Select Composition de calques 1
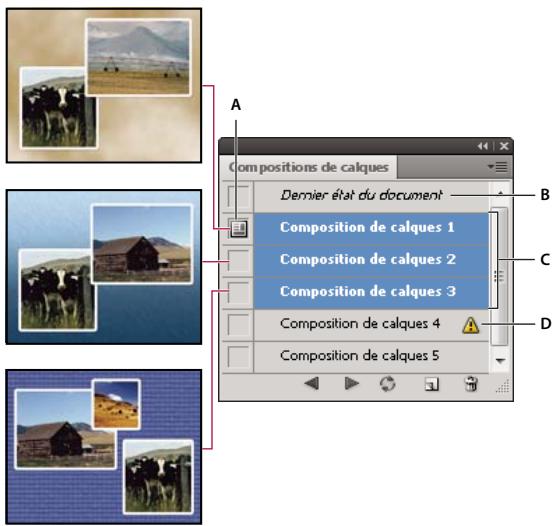 click(371, 228)
